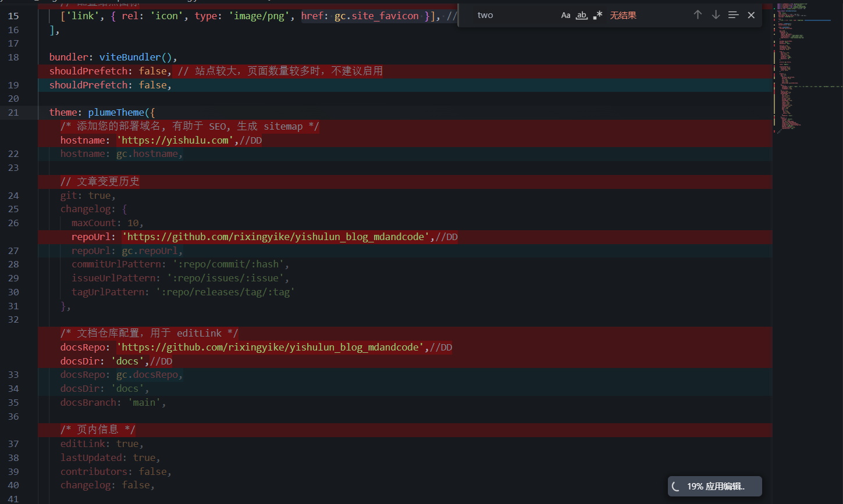
Task: Click the docsBranch: 'main' line
Action: (113, 402)
